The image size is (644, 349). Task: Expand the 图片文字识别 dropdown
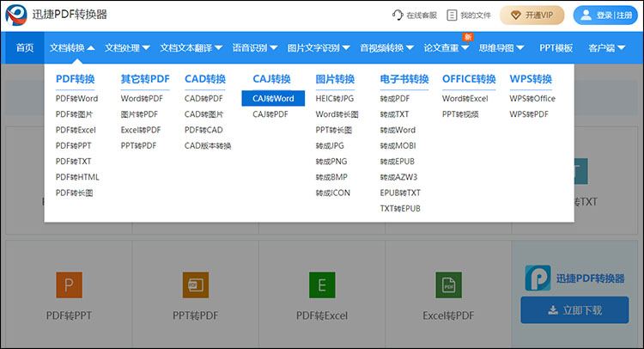(319, 47)
